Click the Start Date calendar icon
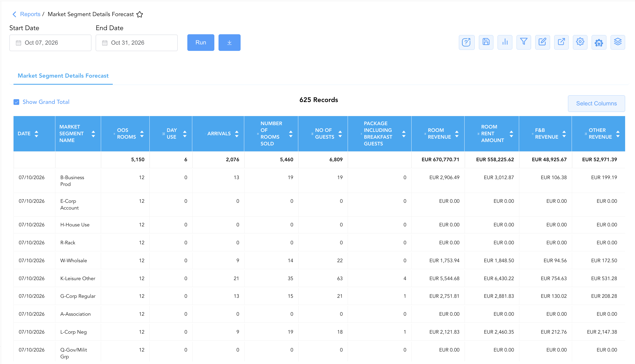Image resolution: width=635 pixels, height=364 pixels. click(x=18, y=43)
